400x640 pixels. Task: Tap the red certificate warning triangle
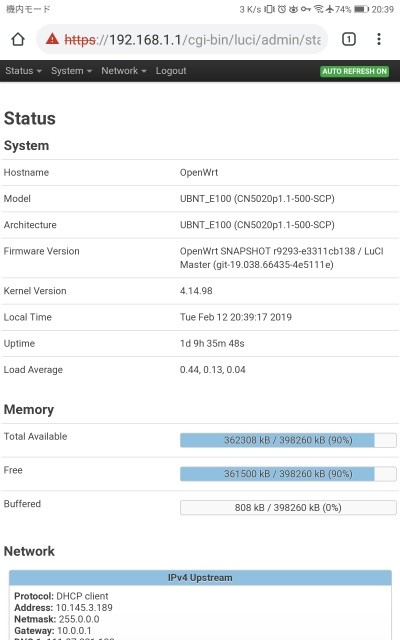(52, 39)
